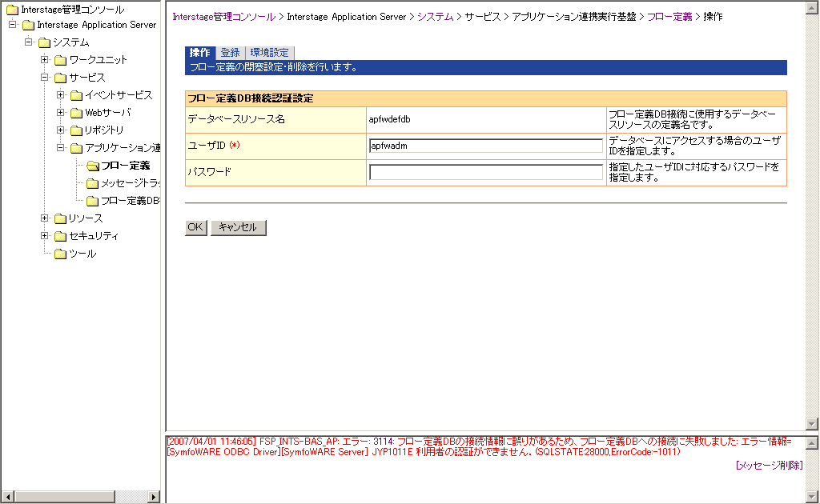Click the OK button
The image size is (820, 504).
(195, 227)
